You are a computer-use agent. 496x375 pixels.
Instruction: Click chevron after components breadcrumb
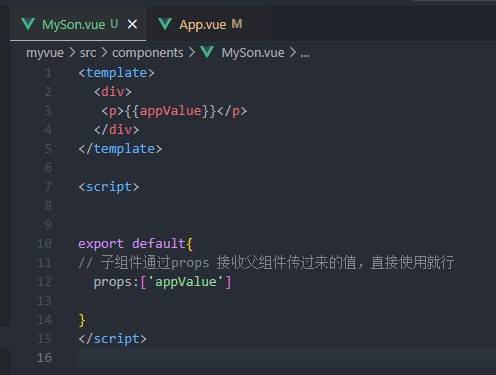[x=192, y=52]
